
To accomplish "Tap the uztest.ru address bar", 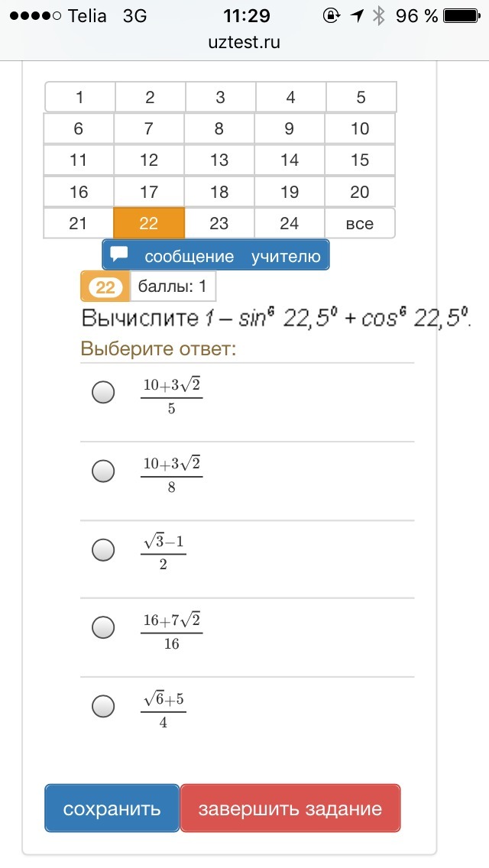I will [x=244, y=42].
